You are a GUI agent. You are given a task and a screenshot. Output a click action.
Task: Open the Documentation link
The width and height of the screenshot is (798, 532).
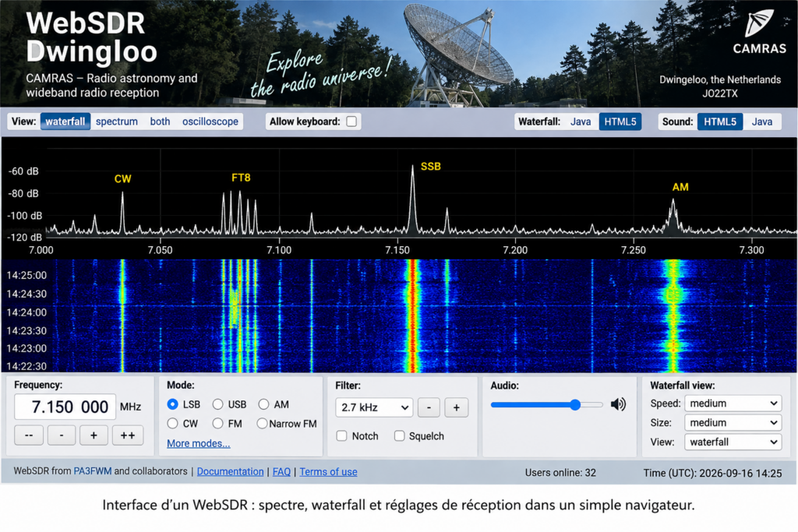230,471
